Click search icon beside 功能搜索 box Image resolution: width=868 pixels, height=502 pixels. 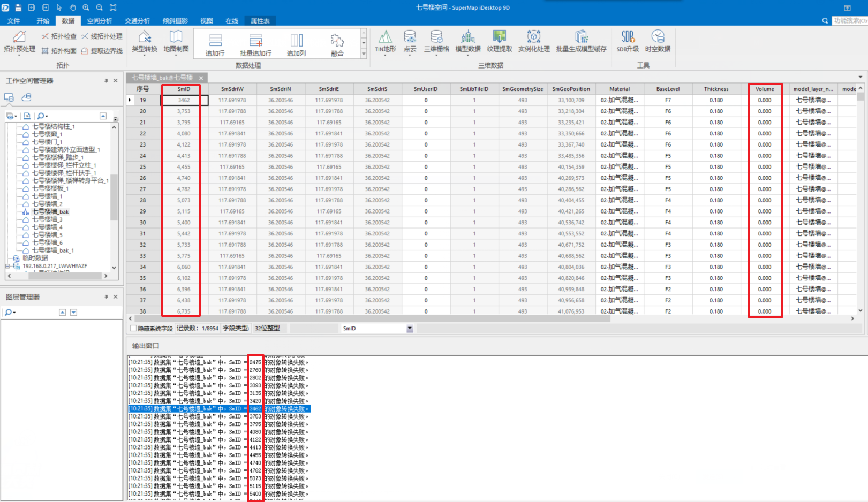825,21
